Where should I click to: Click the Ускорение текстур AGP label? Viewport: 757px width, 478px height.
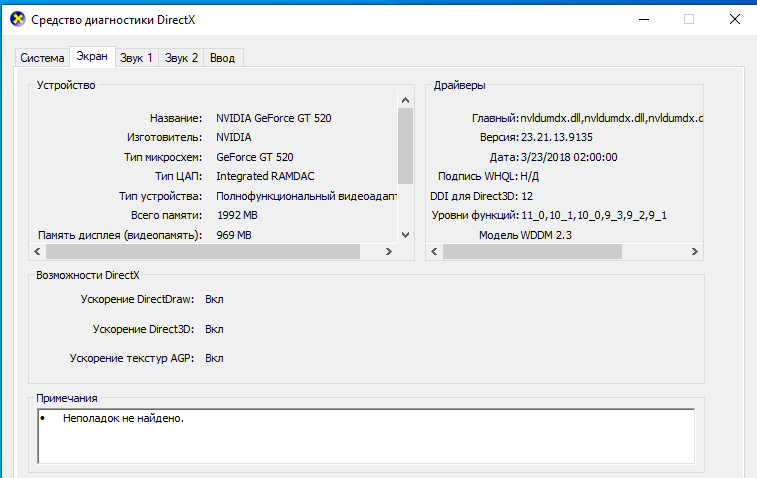[132, 358]
